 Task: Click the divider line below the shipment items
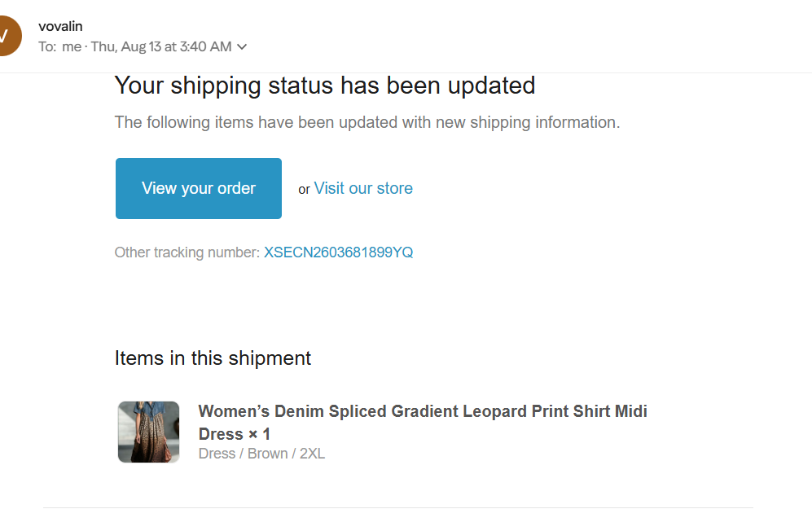click(x=397, y=507)
